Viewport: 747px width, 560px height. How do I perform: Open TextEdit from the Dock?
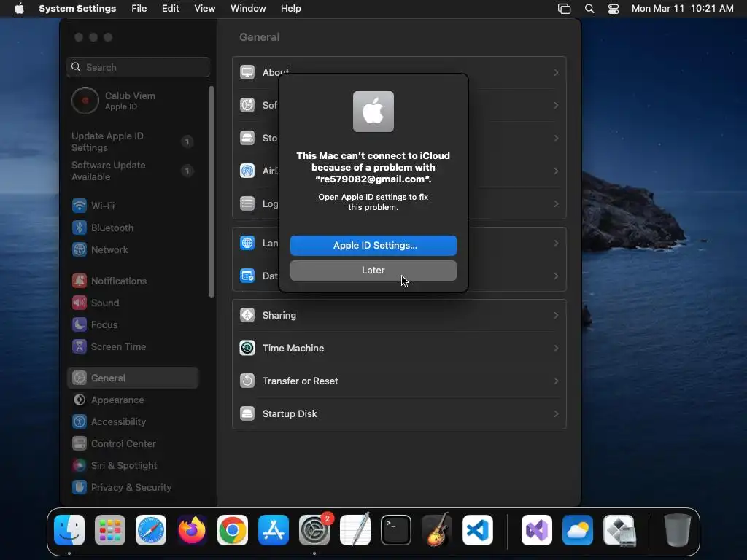355,530
